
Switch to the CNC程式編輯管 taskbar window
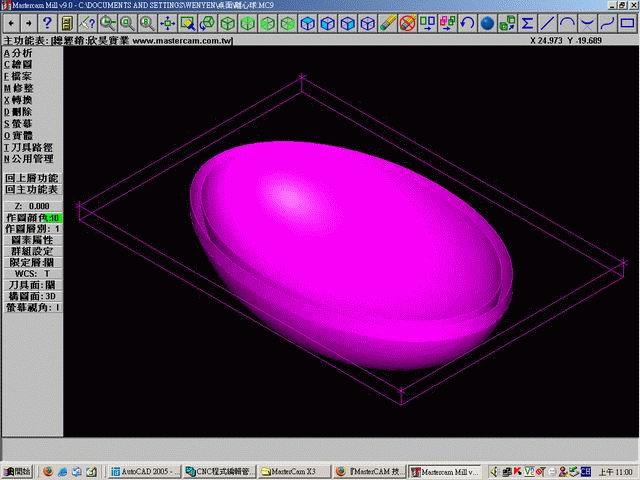pos(219,471)
